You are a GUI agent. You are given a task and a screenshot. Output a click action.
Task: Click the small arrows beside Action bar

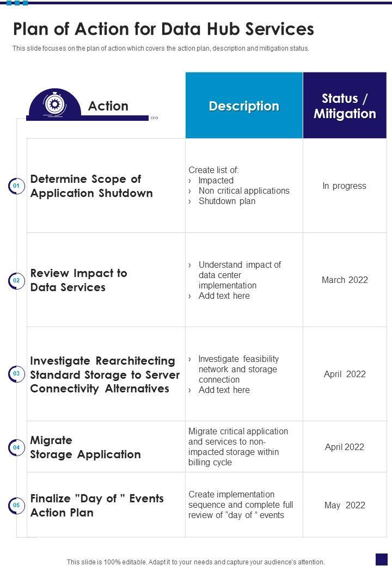coord(154,118)
